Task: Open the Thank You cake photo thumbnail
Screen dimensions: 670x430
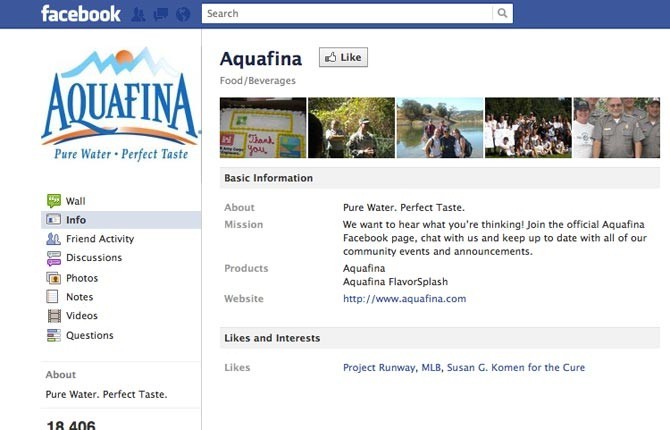Action: pos(263,128)
